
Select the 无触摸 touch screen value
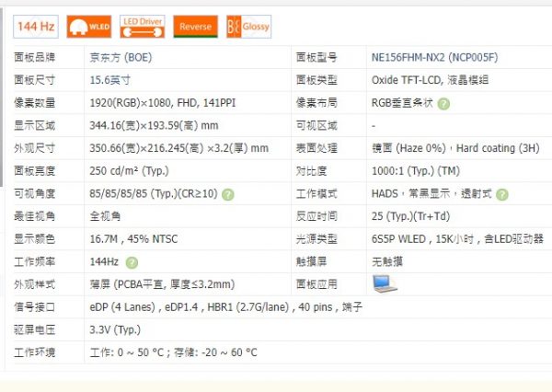click(x=387, y=261)
